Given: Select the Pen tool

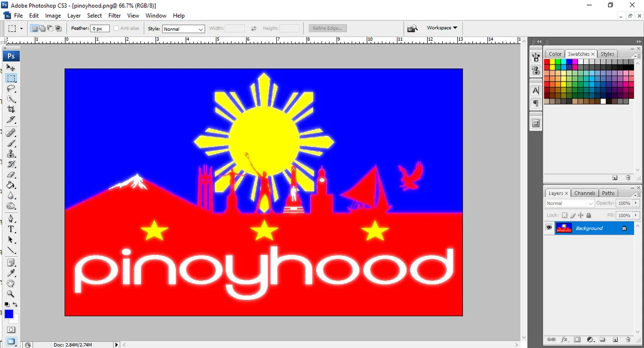Looking at the screenshot, I should click(x=11, y=219).
